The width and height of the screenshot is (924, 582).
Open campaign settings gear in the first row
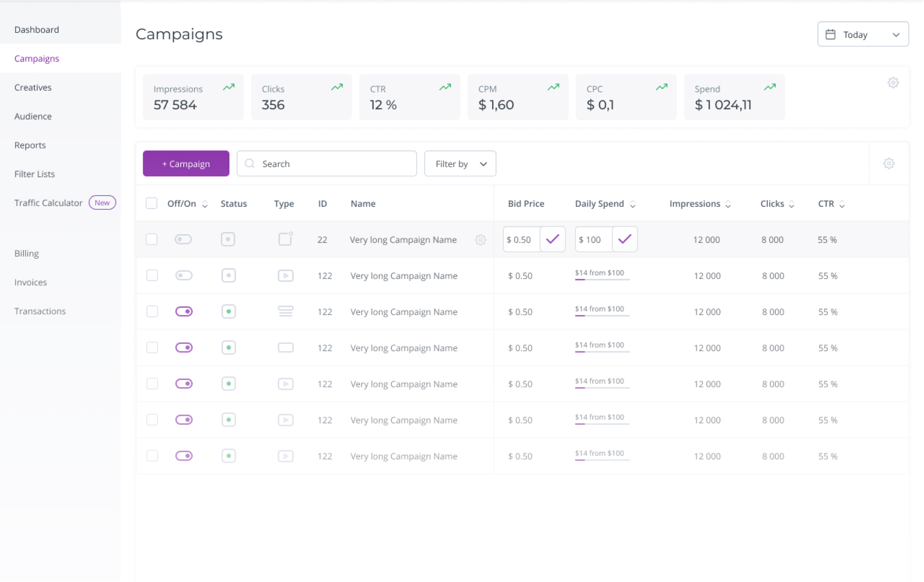(481, 240)
